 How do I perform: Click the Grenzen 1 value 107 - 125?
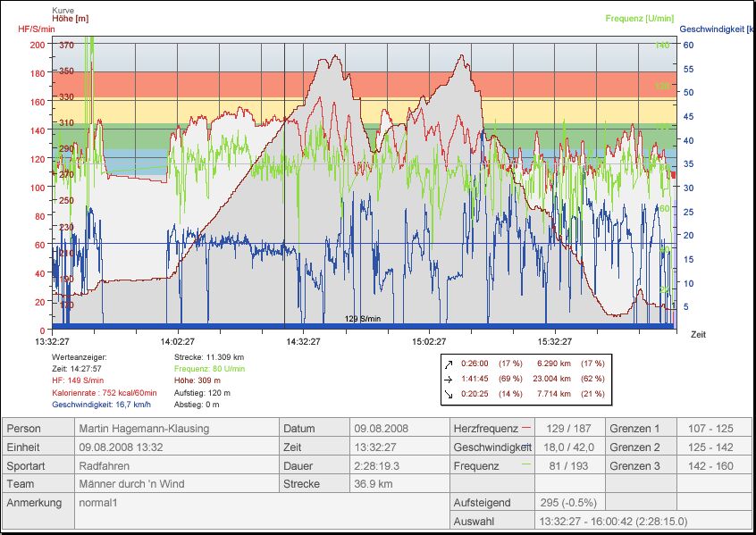pyautogui.click(x=712, y=428)
